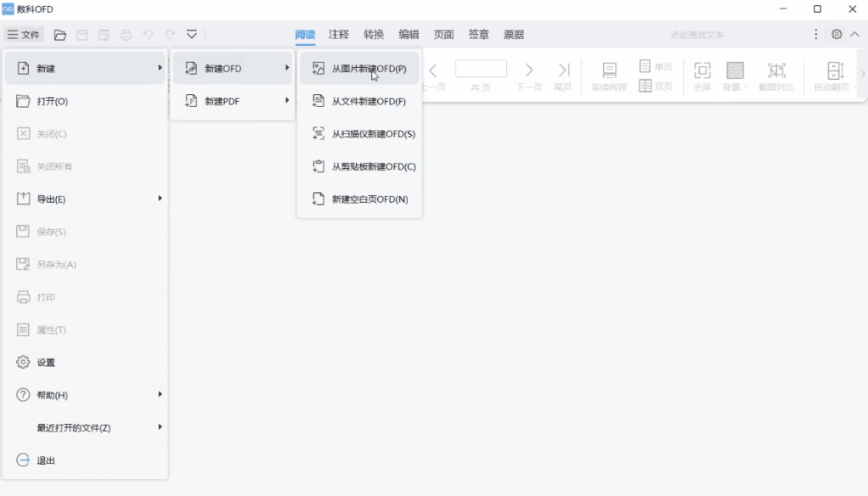
Task: Open the settings gear icon at top right
Action: (x=837, y=35)
